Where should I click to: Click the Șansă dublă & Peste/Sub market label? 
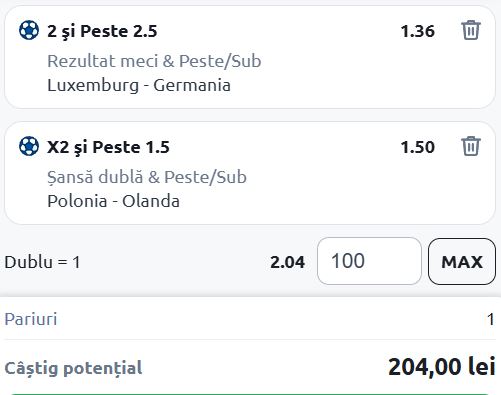pos(147,177)
